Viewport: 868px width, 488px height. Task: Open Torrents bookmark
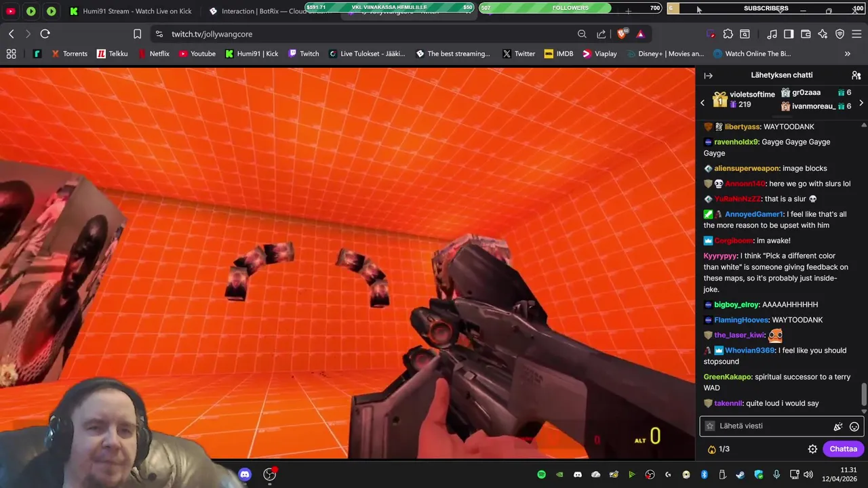[x=68, y=54]
